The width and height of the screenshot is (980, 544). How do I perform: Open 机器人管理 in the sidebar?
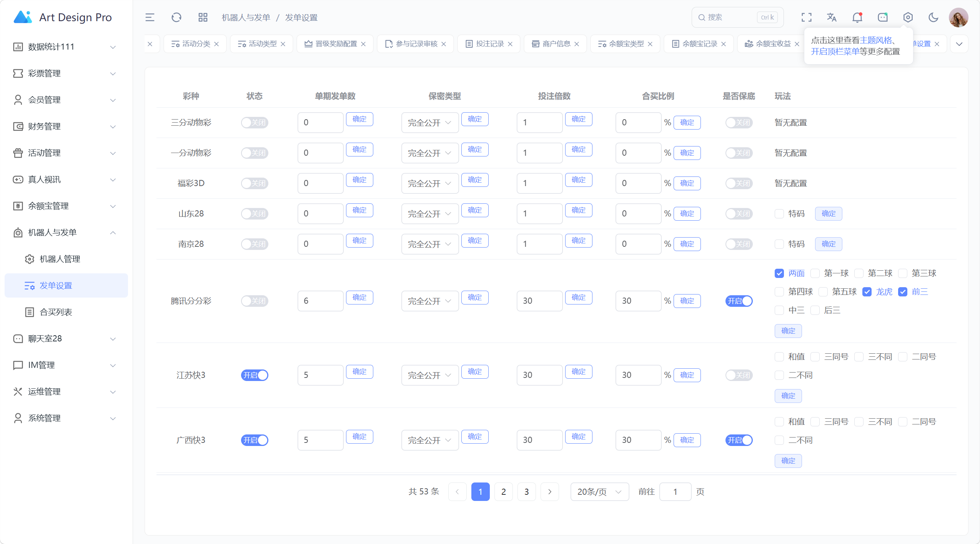click(66, 259)
